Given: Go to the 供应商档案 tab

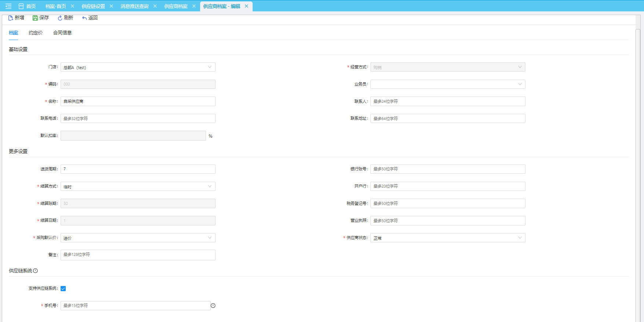Looking at the screenshot, I should point(176,6).
